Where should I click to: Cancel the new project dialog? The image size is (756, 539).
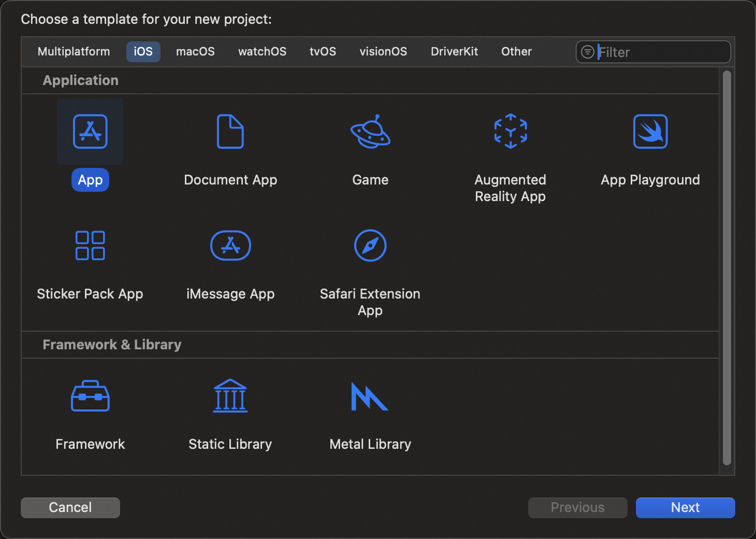pos(70,507)
